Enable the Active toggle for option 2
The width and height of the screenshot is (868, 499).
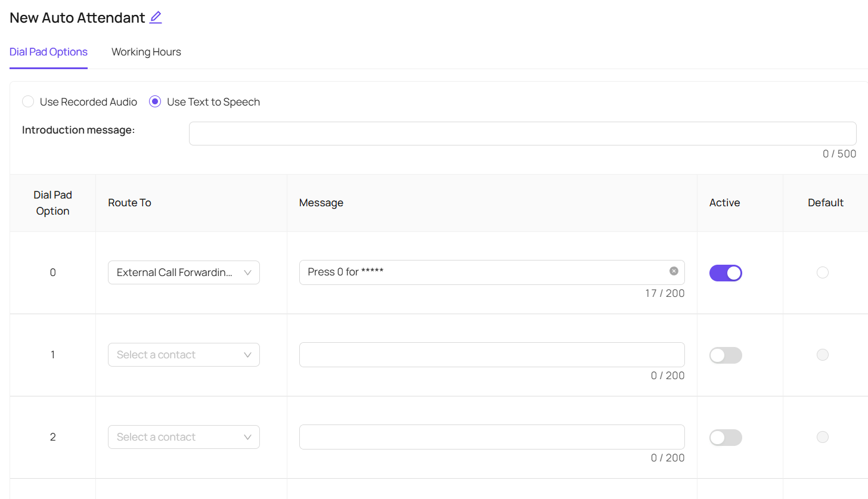point(726,438)
